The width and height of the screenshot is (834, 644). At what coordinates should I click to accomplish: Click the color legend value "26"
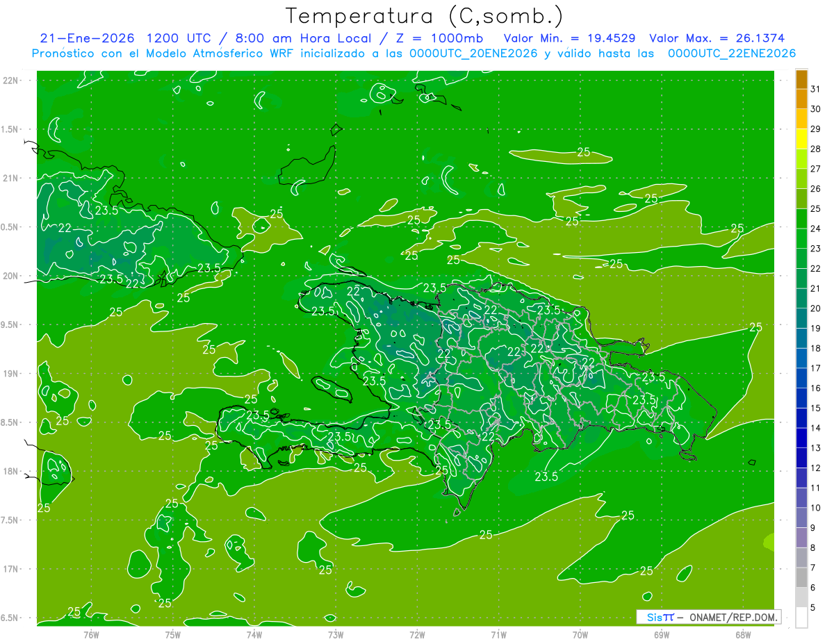pyautogui.click(x=815, y=188)
